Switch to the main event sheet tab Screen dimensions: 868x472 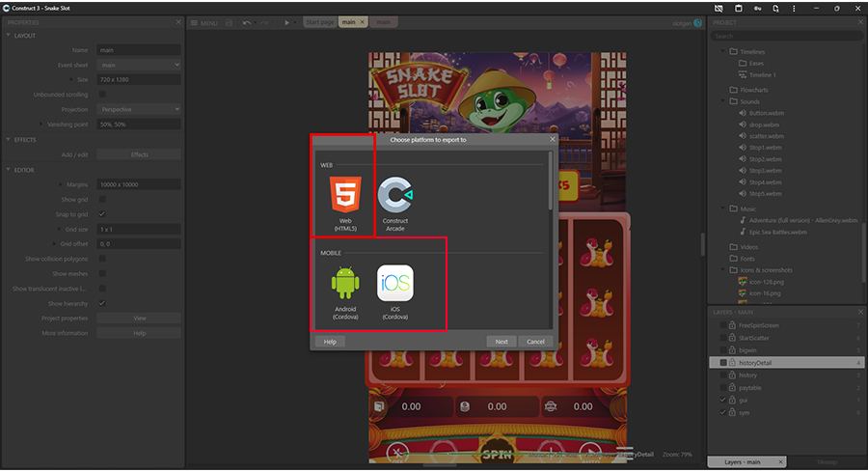[x=383, y=22]
